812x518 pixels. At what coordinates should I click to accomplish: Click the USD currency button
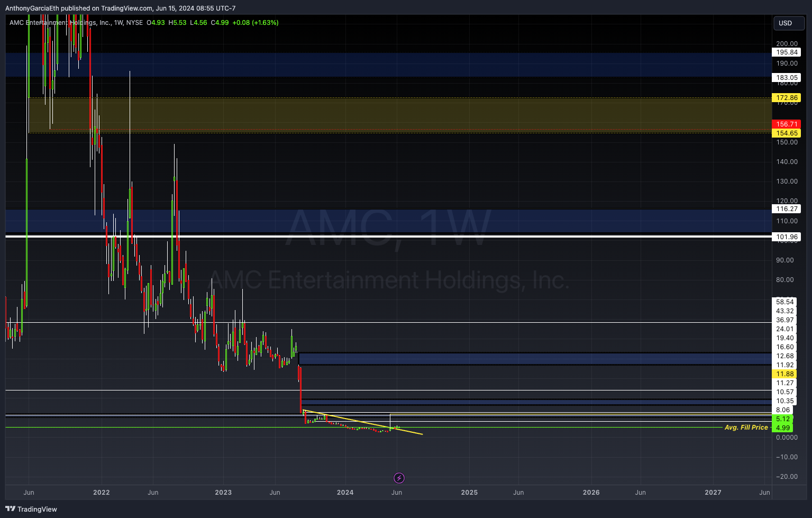[789, 23]
